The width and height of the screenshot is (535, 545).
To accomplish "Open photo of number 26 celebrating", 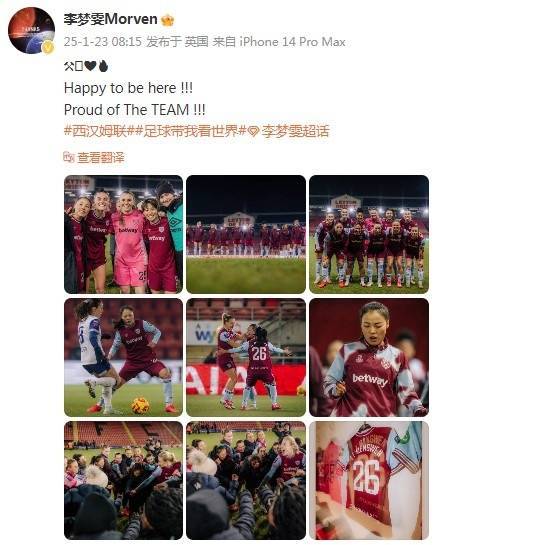I will coord(246,357).
